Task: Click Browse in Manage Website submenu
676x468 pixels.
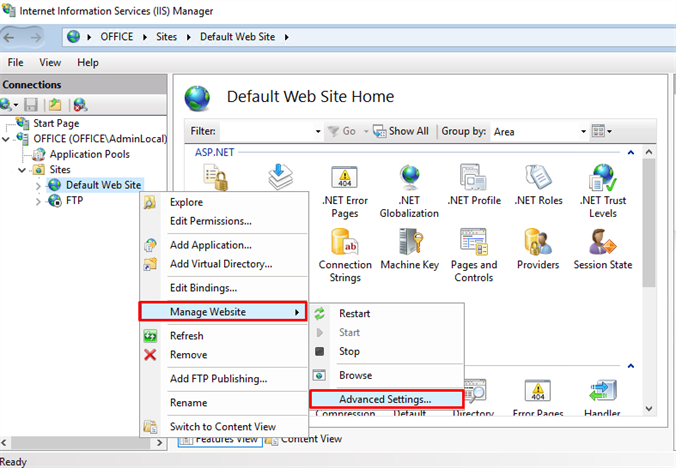Action: (387, 375)
